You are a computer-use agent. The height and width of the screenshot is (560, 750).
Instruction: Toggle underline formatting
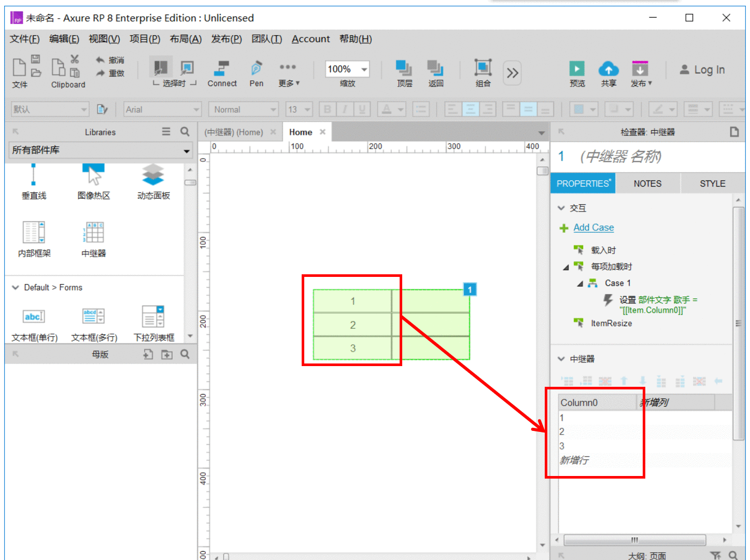(x=362, y=109)
